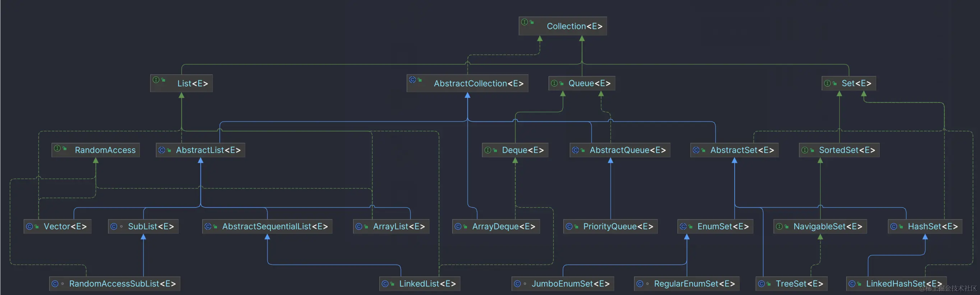Select the Vector<E> label
This screenshot has height=295, width=980.
click(65, 226)
